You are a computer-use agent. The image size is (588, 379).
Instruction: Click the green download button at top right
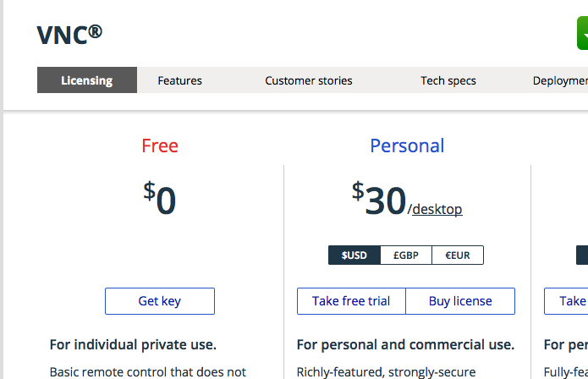pos(582,33)
